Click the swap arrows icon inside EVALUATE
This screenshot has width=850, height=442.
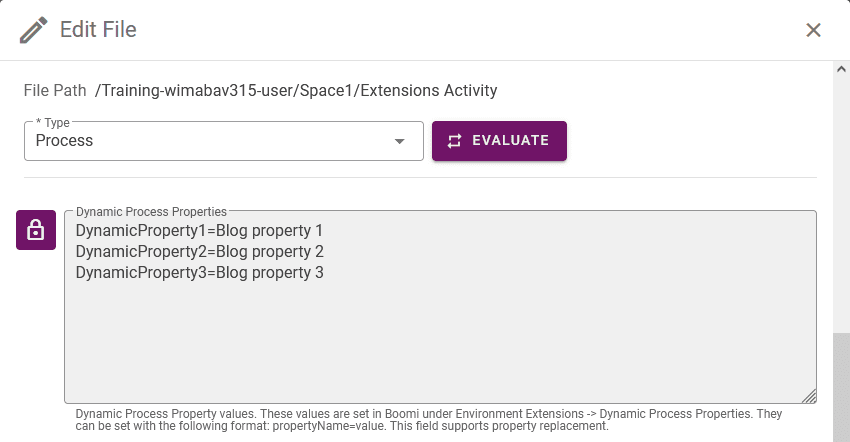[x=454, y=141]
